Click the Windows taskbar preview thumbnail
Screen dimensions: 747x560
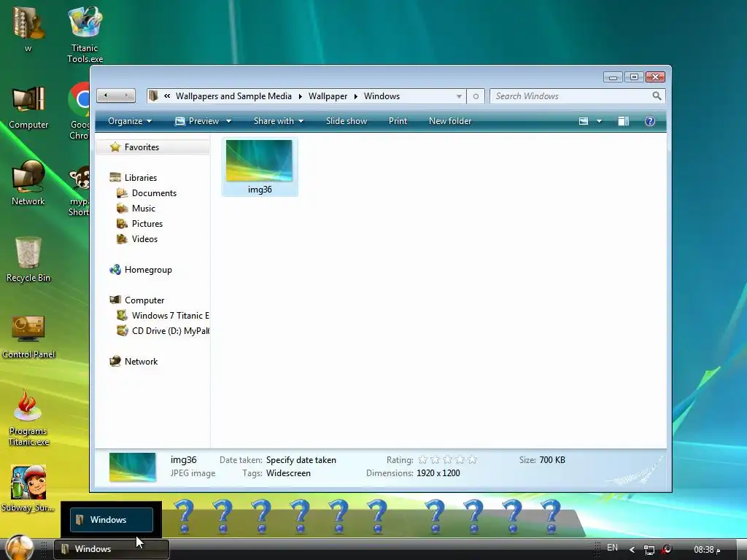pyautogui.click(x=112, y=519)
